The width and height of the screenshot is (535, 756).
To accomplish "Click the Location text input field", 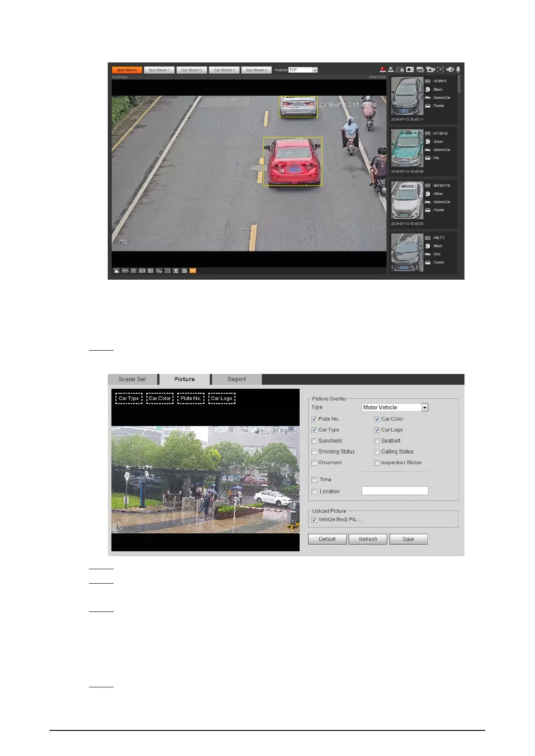I will (x=395, y=491).
